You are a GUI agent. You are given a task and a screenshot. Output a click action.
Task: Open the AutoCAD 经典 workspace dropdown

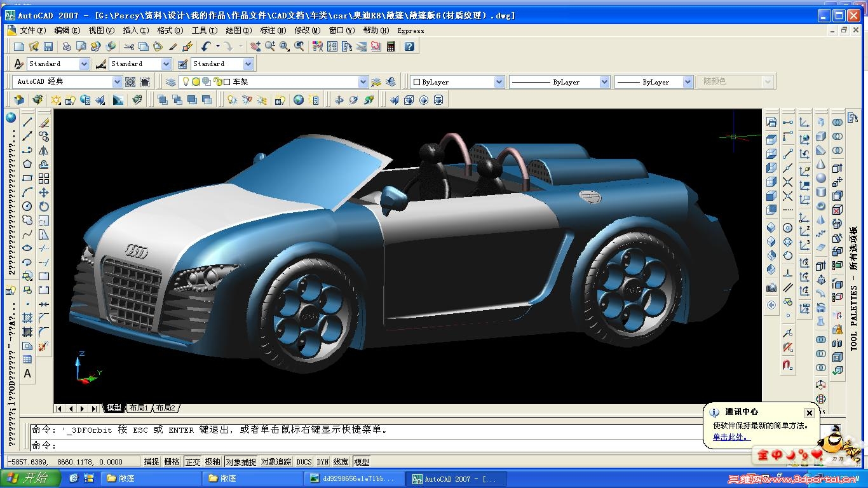click(117, 82)
